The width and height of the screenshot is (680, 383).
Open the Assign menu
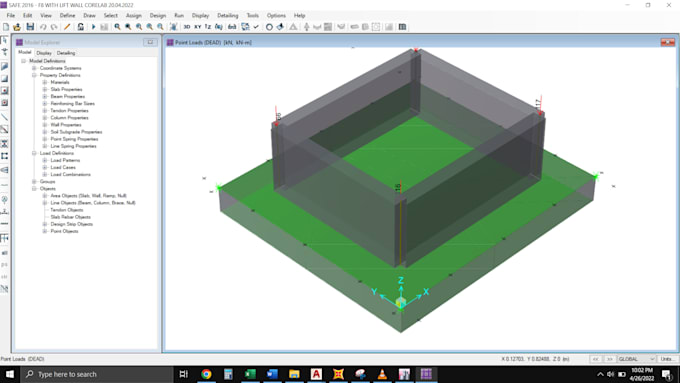click(x=134, y=15)
